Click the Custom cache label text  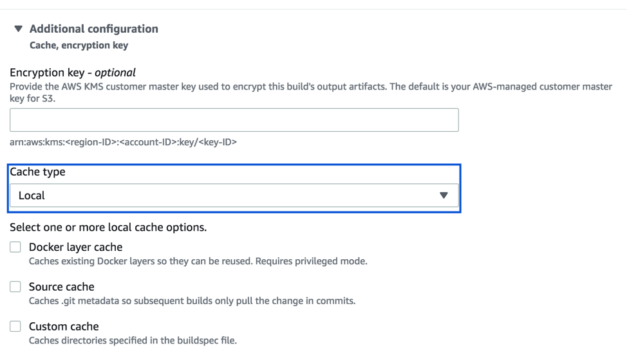[64, 327]
